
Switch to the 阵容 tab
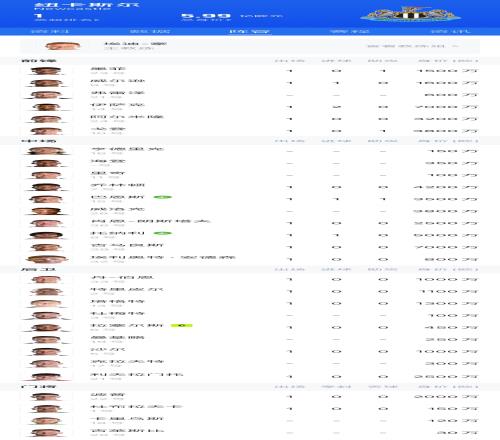click(x=250, y=31)
